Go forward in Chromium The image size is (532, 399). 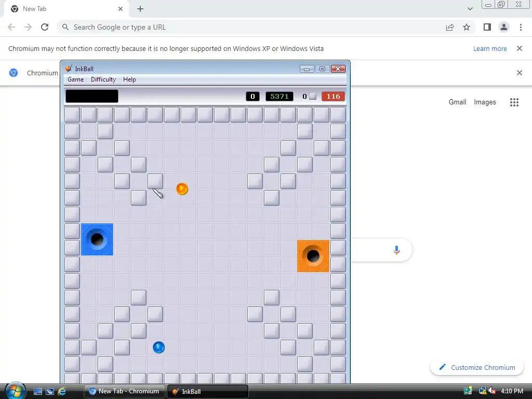(28, 27)
